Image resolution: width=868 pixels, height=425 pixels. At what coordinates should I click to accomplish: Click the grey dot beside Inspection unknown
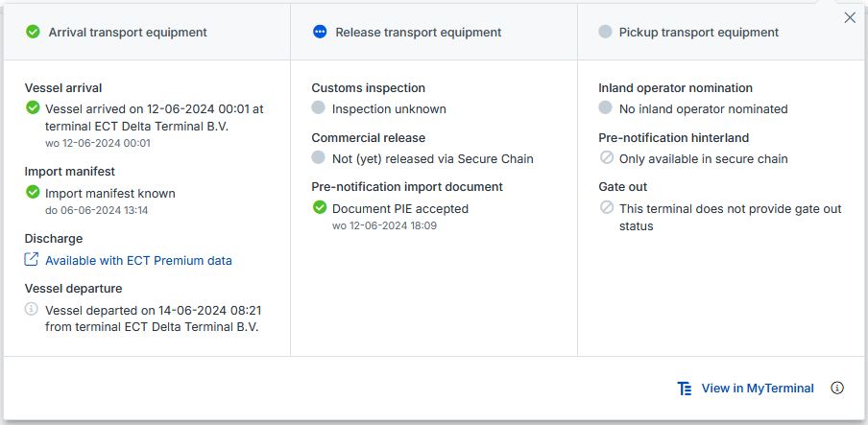pyautogui.click(x=319, y=107)
